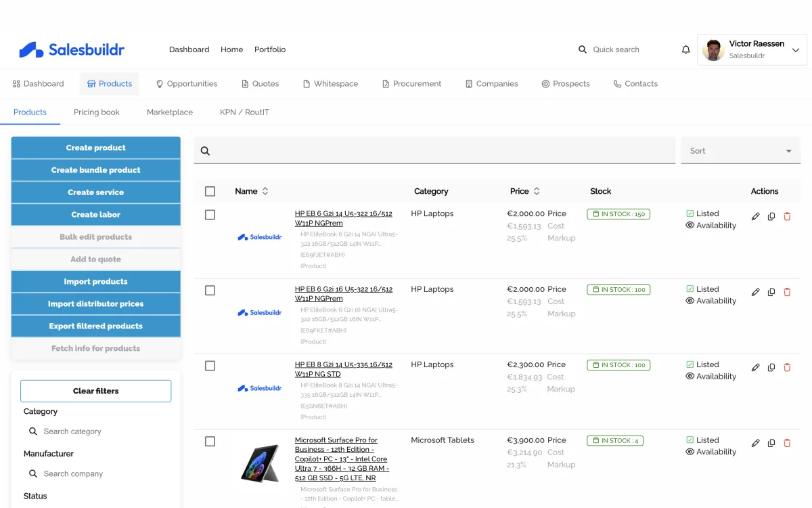Image resolution: width=812 pixels, height=508 pixels.
Task: Open the Companies section
Action: click(491, 84)
